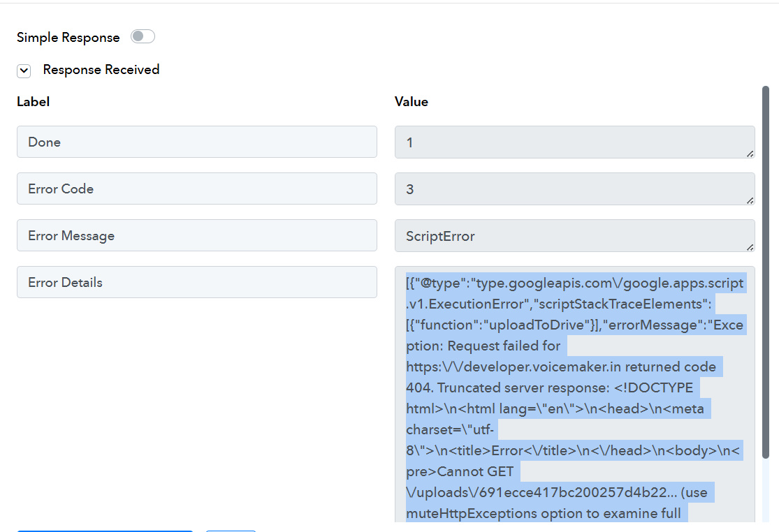This screenshot has height=532, width=779.
Task: Click the ScriptError value field
Action: (x=573, y=235)
